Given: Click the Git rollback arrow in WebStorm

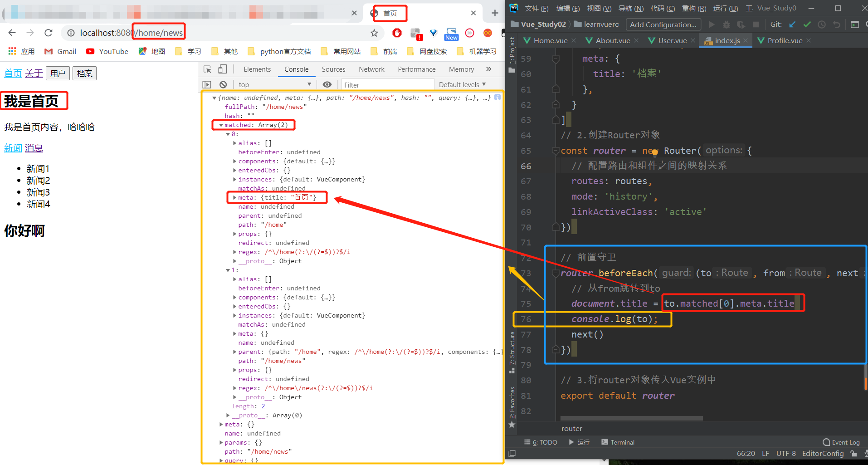Looking at the screenshot, I should 837,24.
